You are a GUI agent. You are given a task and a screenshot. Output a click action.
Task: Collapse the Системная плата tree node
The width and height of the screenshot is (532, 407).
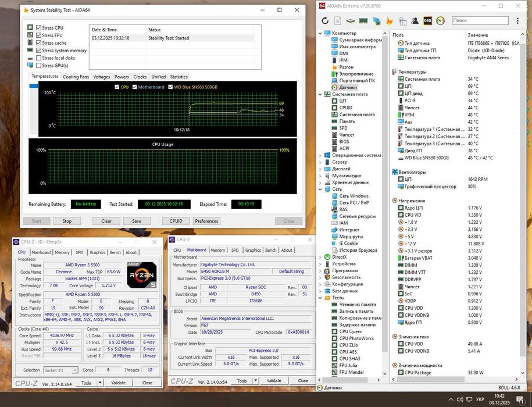(x=320, y=94)
